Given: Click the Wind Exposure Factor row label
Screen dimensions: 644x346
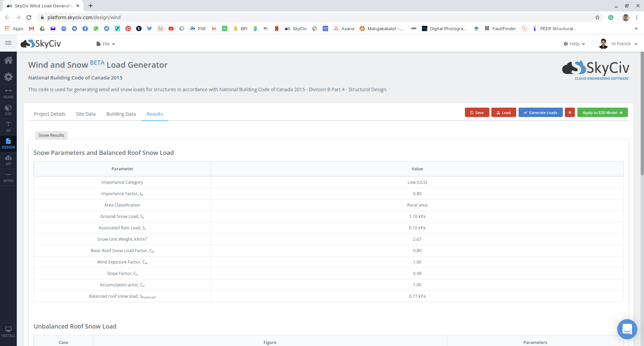Looking at the screenshot, I should click(122, 262).
